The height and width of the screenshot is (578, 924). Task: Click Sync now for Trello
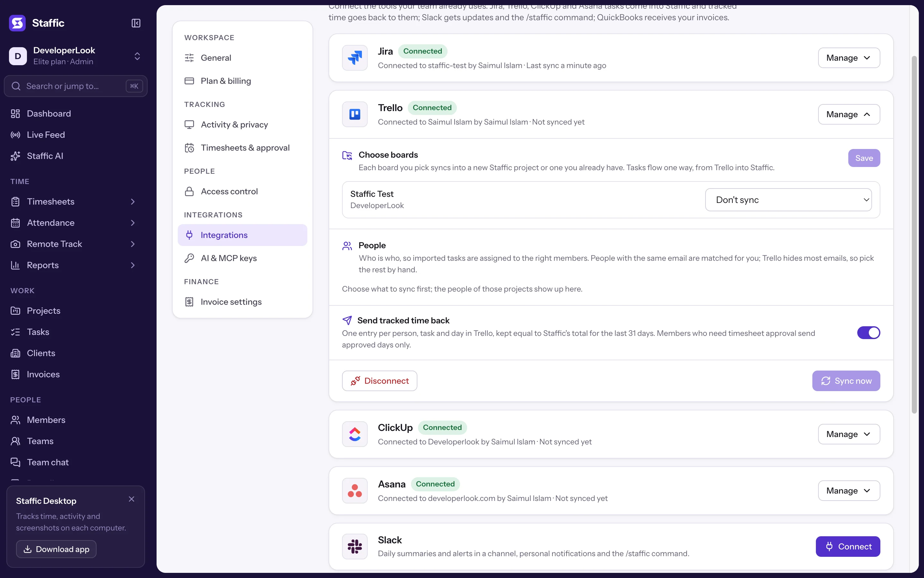[846, 381]
